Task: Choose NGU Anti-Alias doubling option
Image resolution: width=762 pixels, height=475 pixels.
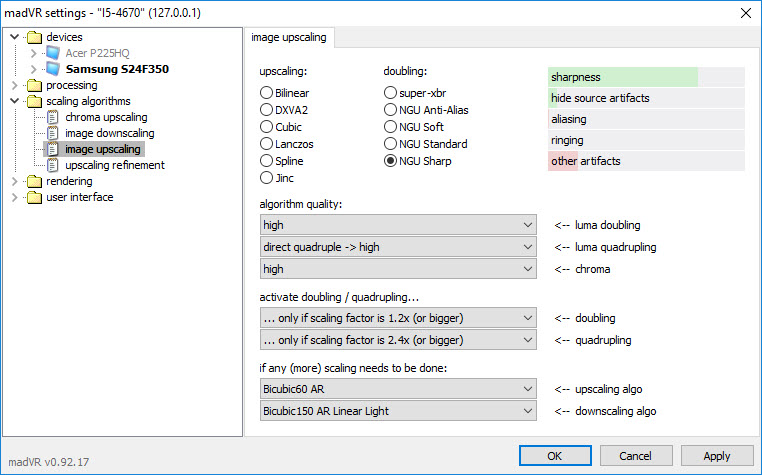Action: (390, 110)
